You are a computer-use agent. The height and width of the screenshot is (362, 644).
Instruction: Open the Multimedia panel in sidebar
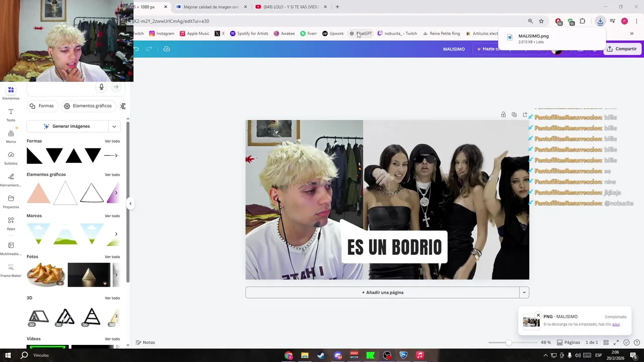[11, 248]
